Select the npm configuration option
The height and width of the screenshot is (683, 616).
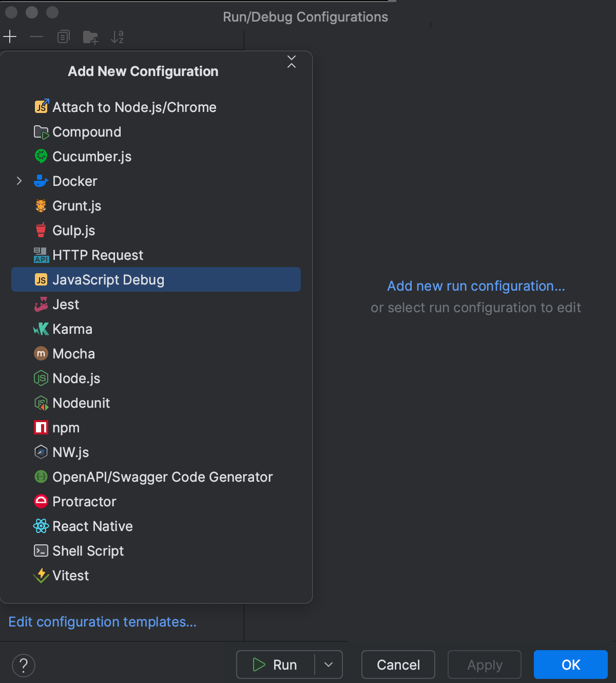tap(66, 427)
